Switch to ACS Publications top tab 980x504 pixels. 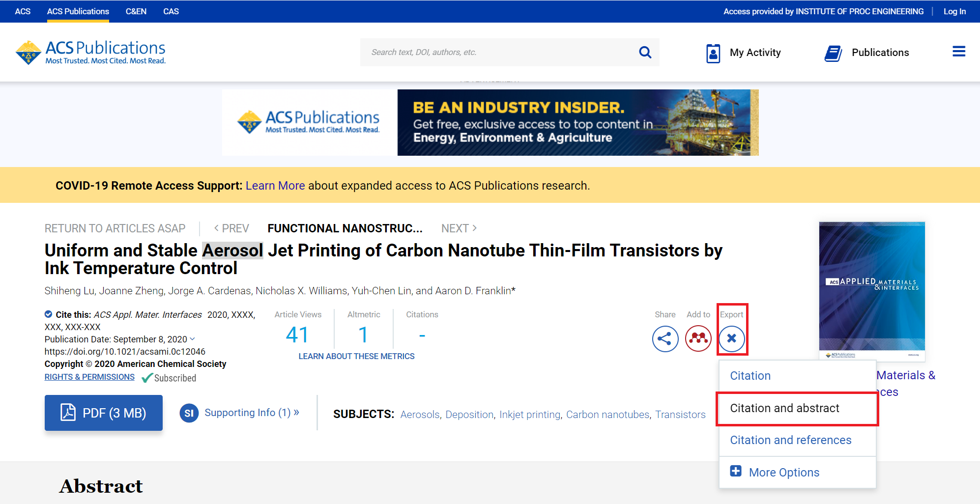[x=78, y=11]
